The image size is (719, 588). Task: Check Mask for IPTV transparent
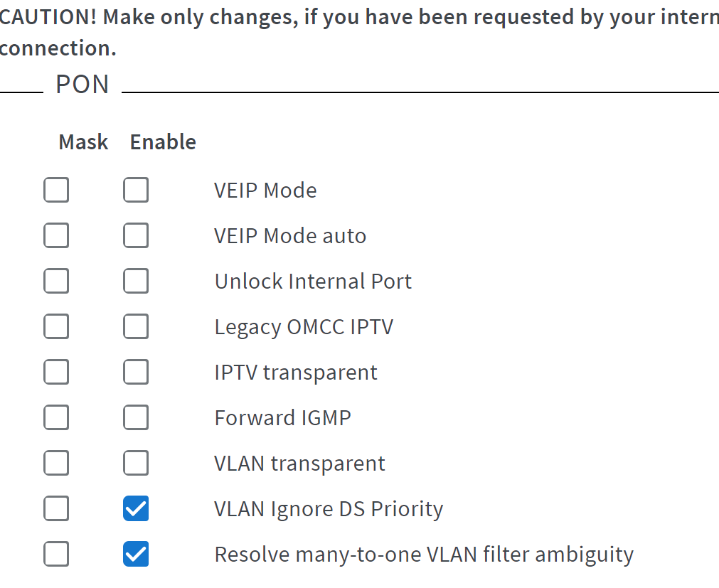click(56, 372)
